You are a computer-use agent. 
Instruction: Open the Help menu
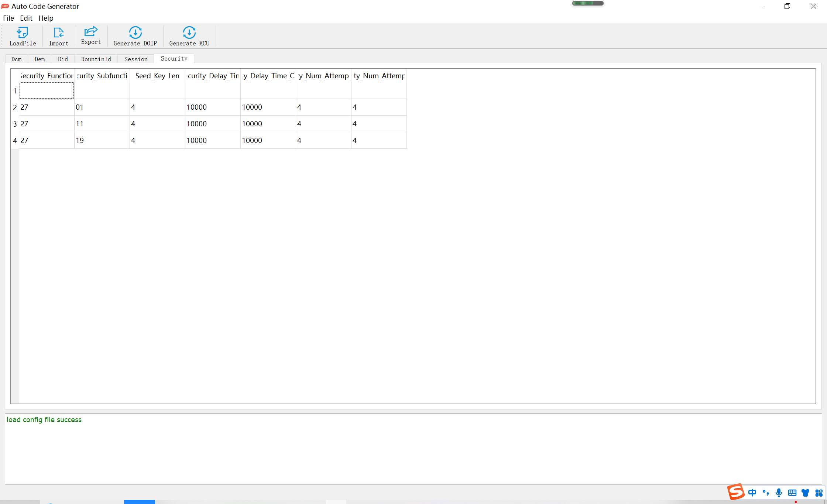[46, 18]
